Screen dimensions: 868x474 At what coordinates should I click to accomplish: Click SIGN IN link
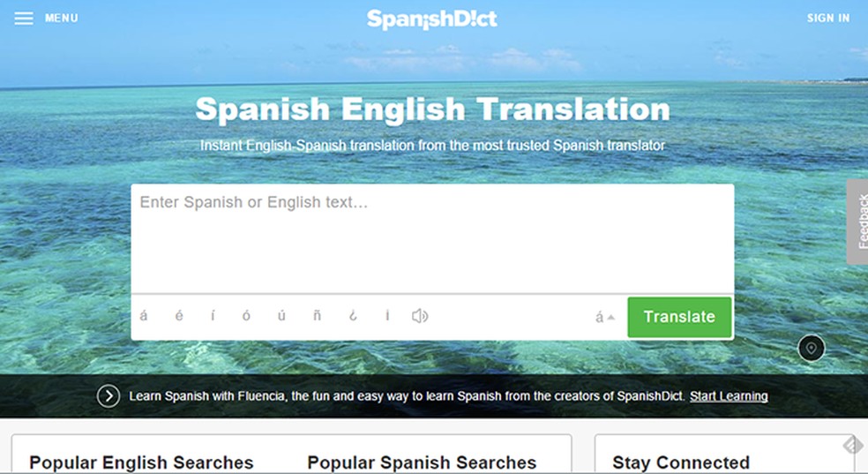coord(828,19)
